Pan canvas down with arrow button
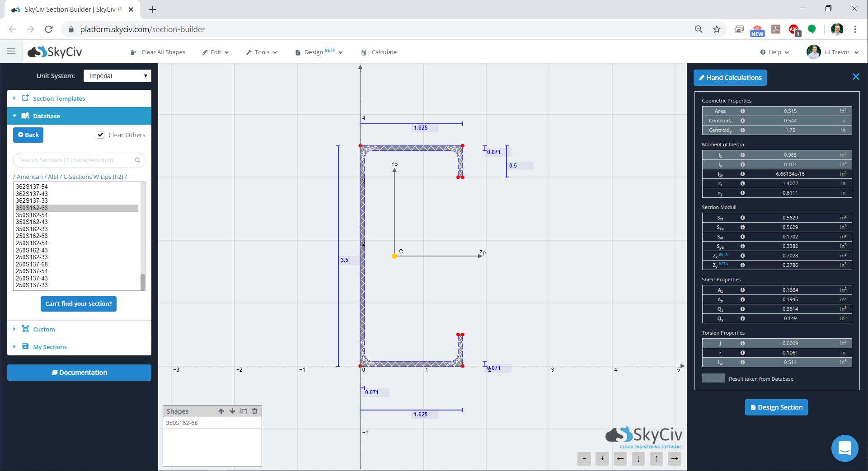 click(x=638, y=459)
